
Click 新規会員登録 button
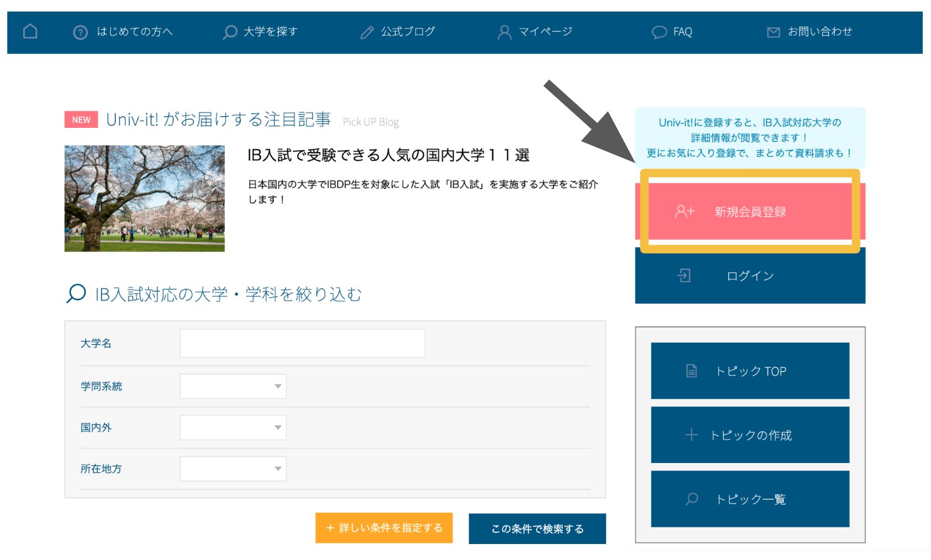(x=750, y=212)
